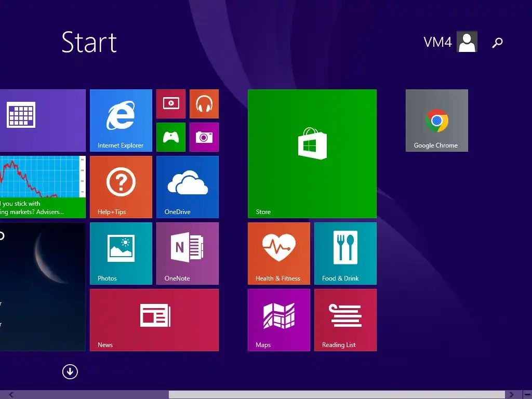Show all apps with down arrow button
This screenshot has width=532, height=399.
point(70,372)
